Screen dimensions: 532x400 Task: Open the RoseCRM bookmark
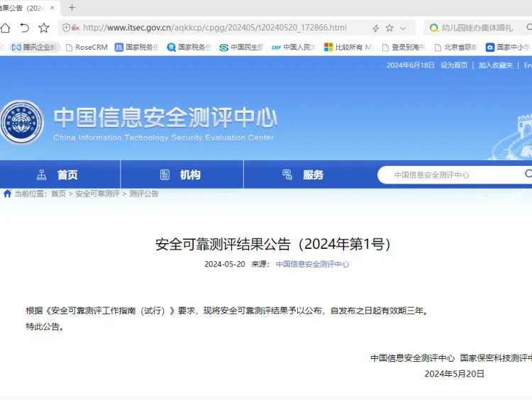coord(87,47)
